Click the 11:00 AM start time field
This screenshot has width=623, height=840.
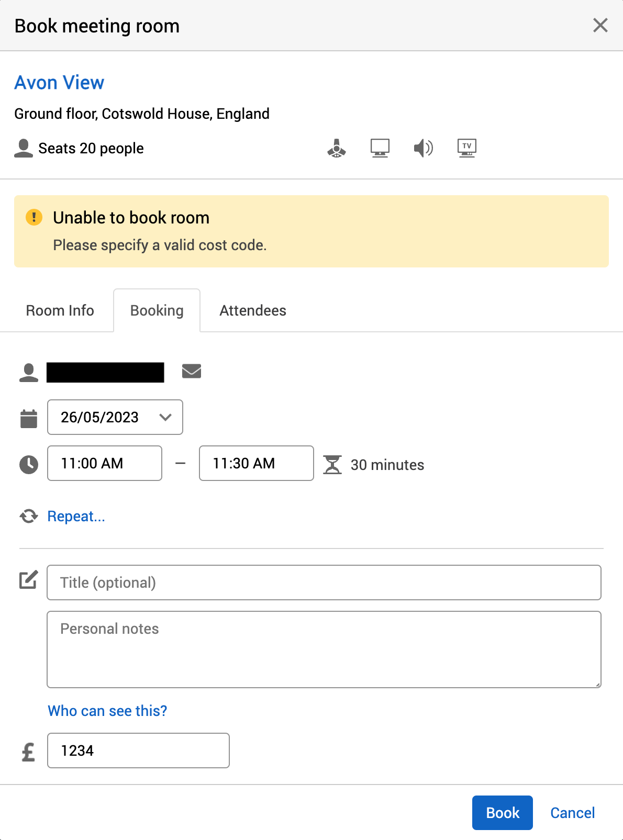(x=105, y=463)
